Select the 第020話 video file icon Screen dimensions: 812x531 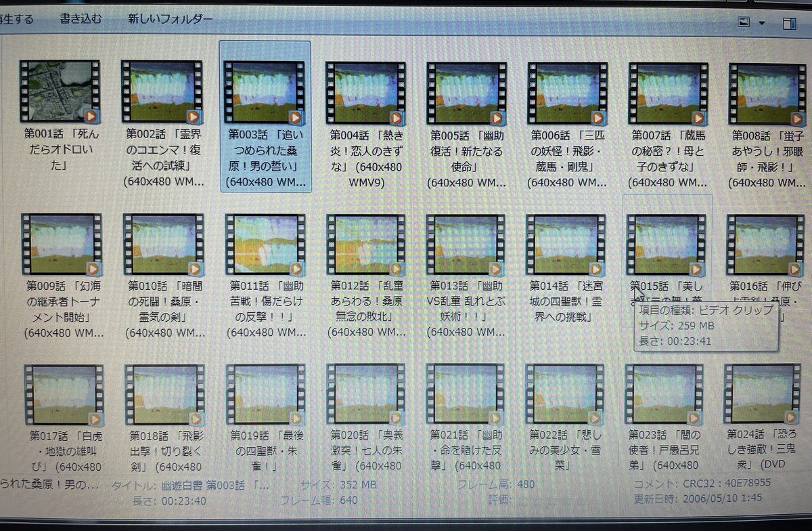(x=366, y=395)
